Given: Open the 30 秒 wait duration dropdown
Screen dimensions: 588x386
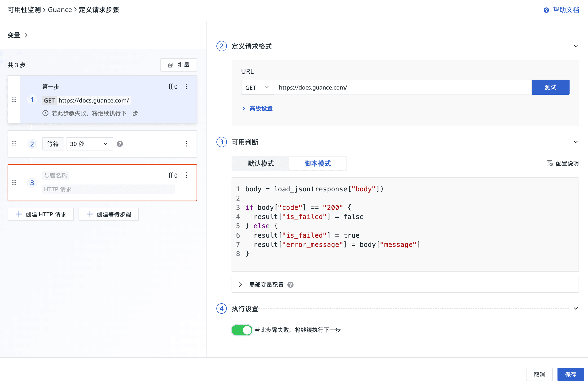Looking at the screenshot, I should tap(89, 144).
